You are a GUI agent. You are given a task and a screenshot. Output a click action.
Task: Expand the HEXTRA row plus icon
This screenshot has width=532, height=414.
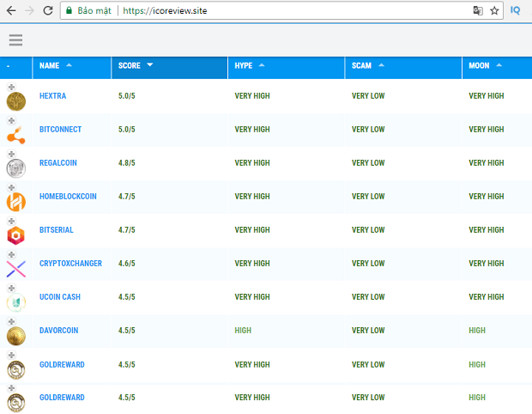pyautogui.click(x=11, y=87)
